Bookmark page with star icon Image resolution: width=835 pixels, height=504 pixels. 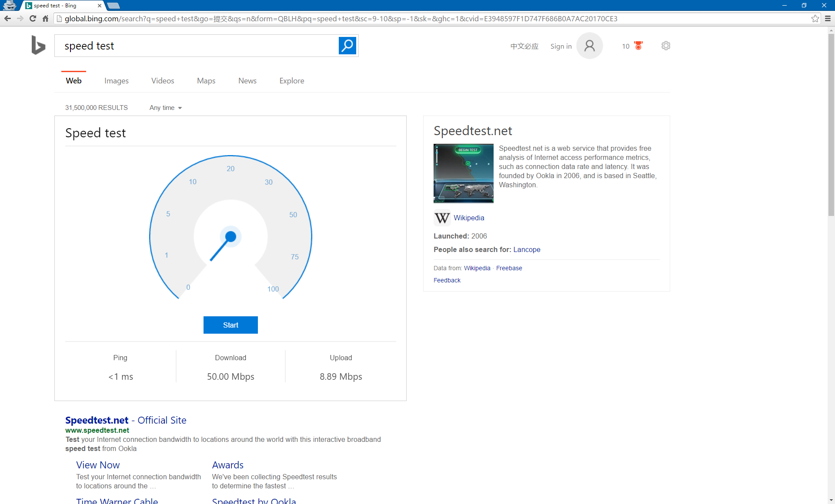815,18
